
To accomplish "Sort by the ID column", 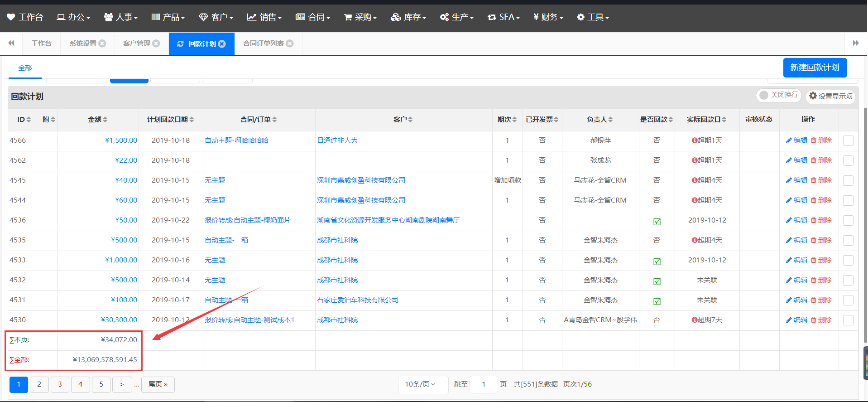I will click(x=24, y=120).
